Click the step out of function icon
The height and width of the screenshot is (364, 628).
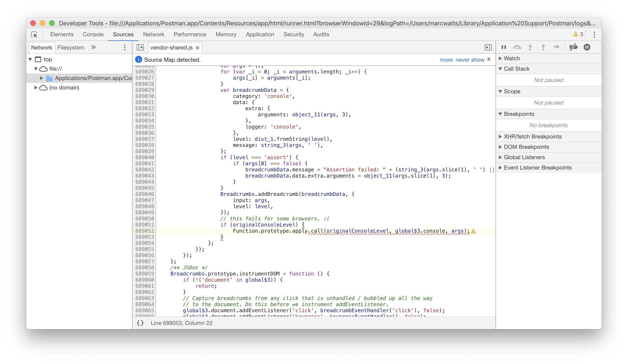543,47
